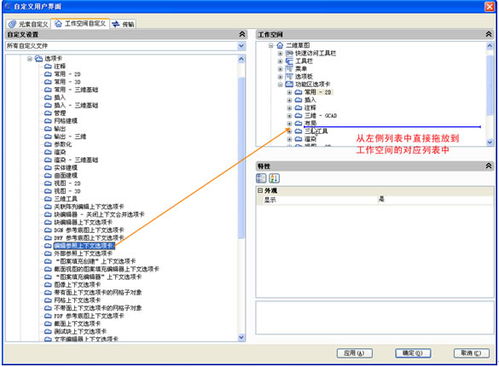Switch to the 传输 tab

click(123, 24)
